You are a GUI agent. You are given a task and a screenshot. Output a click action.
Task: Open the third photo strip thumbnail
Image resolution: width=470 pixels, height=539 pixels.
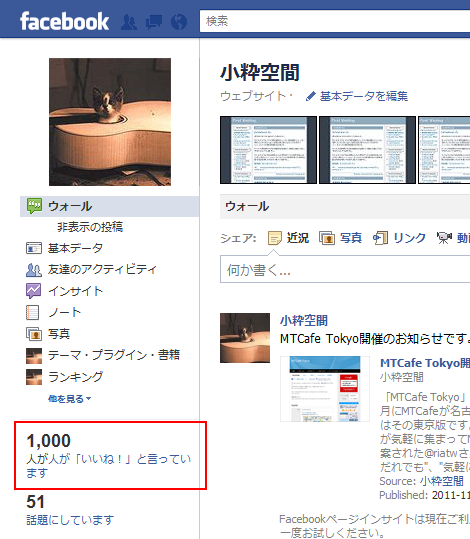click(444, 150)
